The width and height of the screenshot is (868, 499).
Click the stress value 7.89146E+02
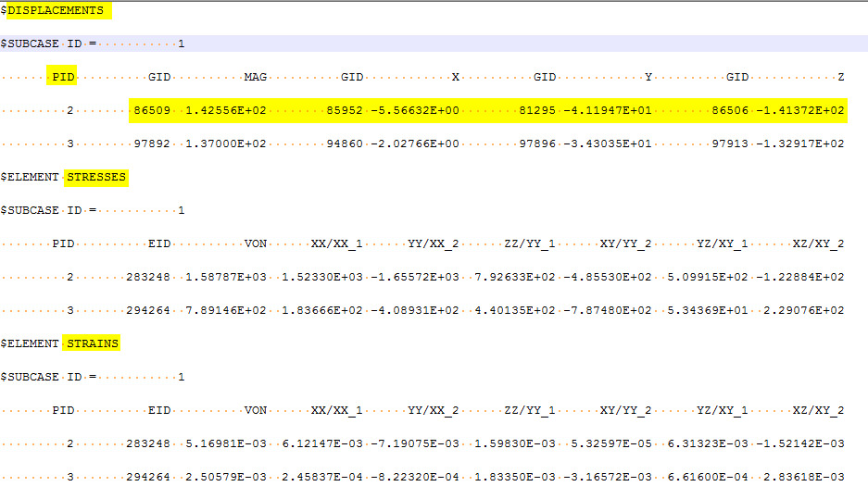[x=226, y=310]
